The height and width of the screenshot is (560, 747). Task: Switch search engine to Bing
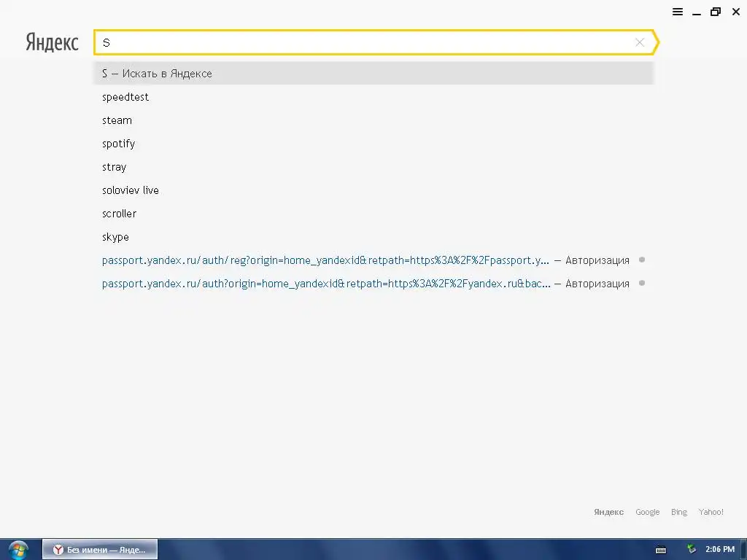[x=679, y=512]
